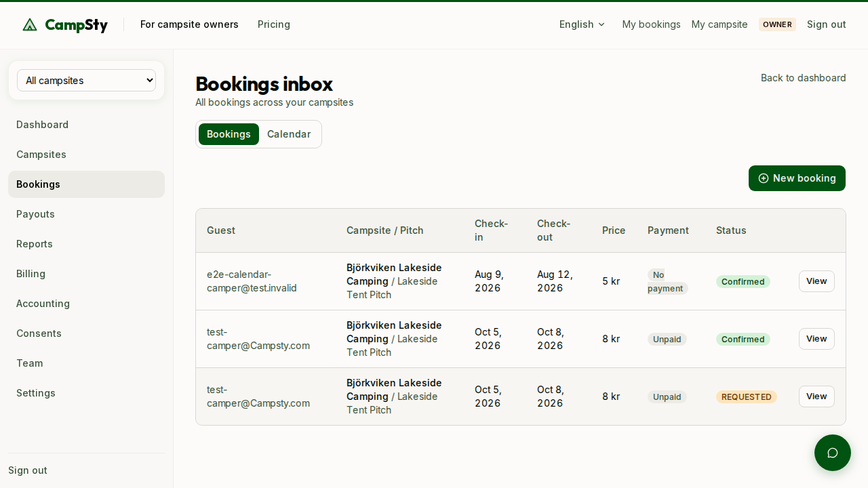This screenshot has height=488, width=868.
Task: Open Reports in the sidebar
Action: (x=86, y=244)
